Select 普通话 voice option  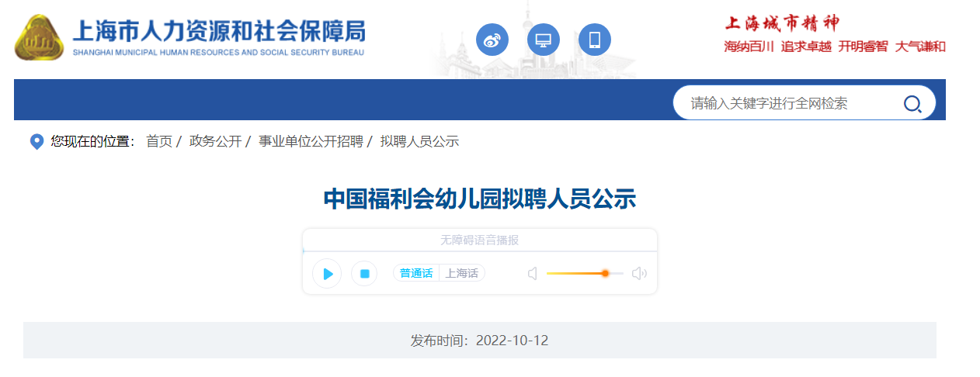click(416, 273)
